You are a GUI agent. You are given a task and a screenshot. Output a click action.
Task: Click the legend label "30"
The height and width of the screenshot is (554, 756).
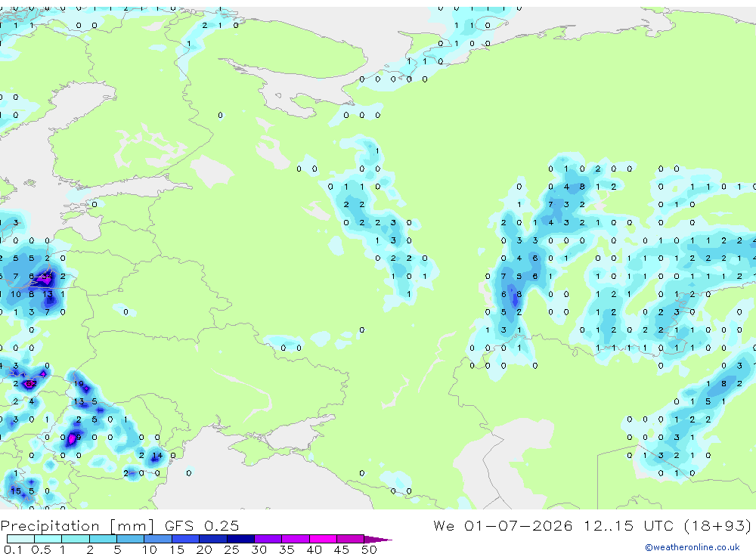[259, 549]
